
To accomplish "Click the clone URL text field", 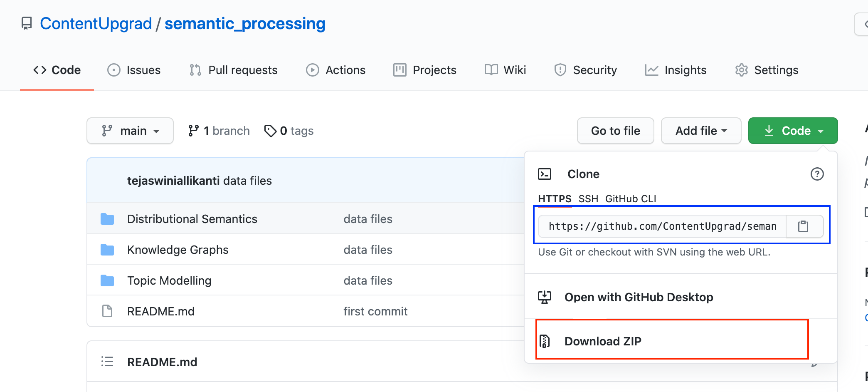I will click(x=662, y=226).
